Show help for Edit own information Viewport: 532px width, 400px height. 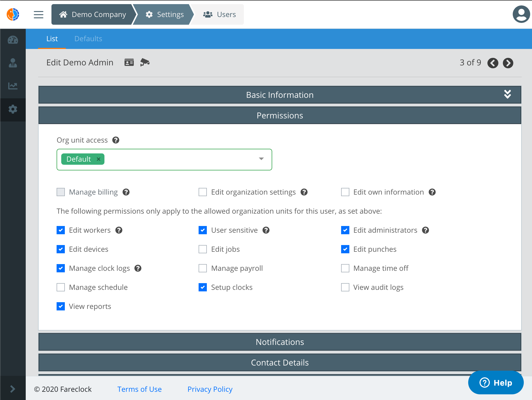tap(432, 192)
